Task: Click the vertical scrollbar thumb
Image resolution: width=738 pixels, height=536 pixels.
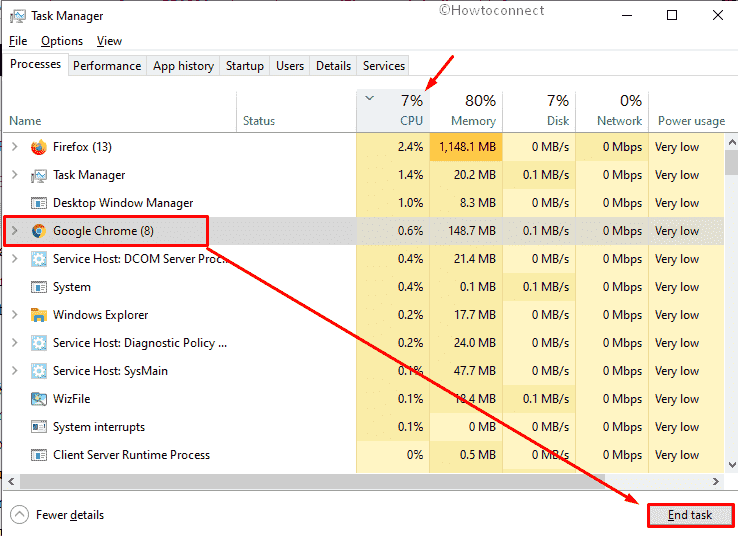Action: point(731,162)
